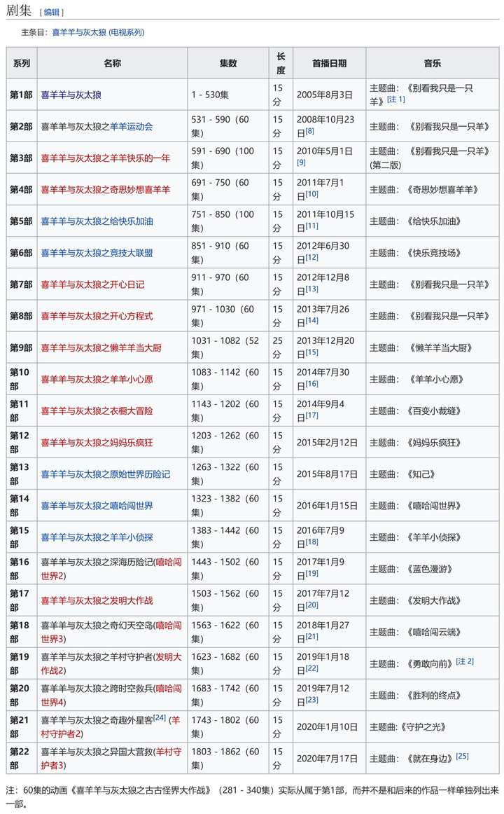The height and width of the screenshot is (814, 504).
Task: Open 喜羊羊与灰太狼之妈妈乐疯狂 link
Action: (x=97, y=443)
